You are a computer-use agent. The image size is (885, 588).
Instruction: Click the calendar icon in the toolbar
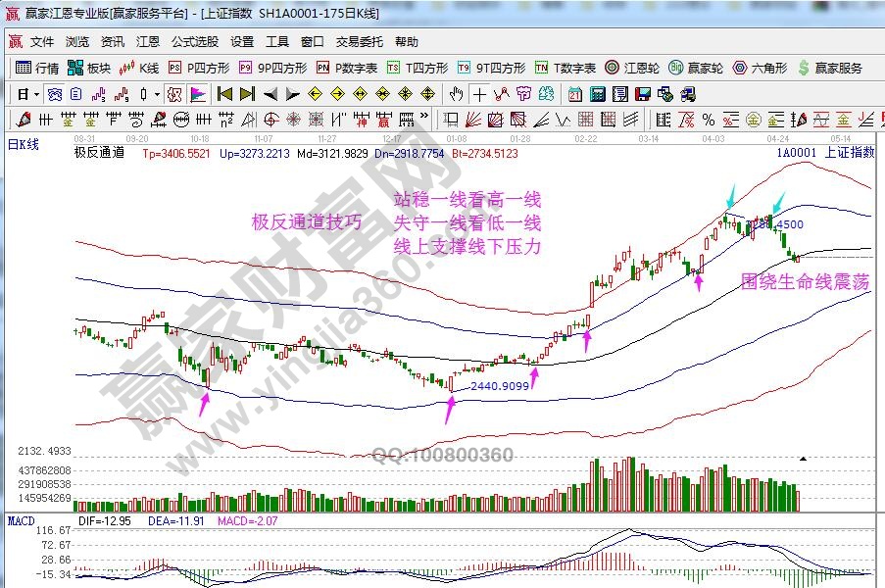(573, 95)
